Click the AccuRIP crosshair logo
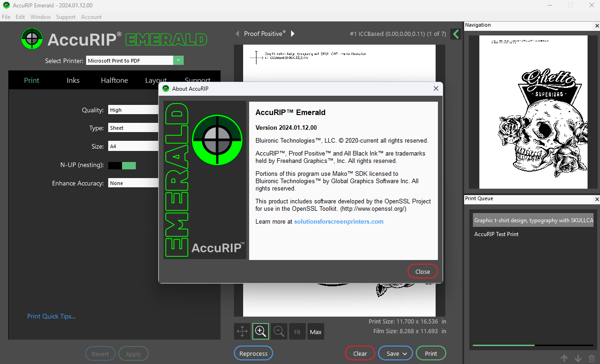Viewport: 600px width, 364px height. [32, 39]
